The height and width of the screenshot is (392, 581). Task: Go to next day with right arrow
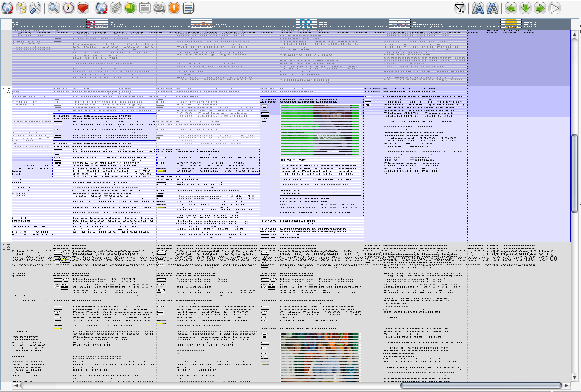click(540, 8)
